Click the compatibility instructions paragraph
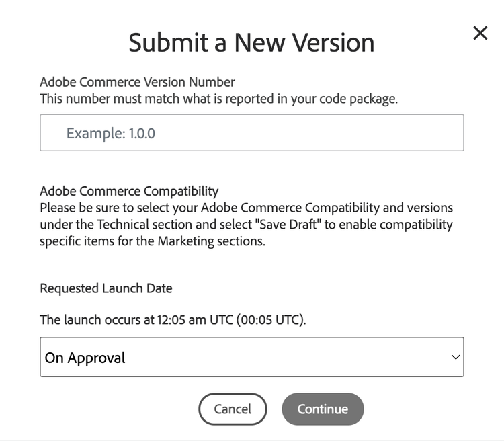This screenshot has width=504, height=441. click(246, 224)
